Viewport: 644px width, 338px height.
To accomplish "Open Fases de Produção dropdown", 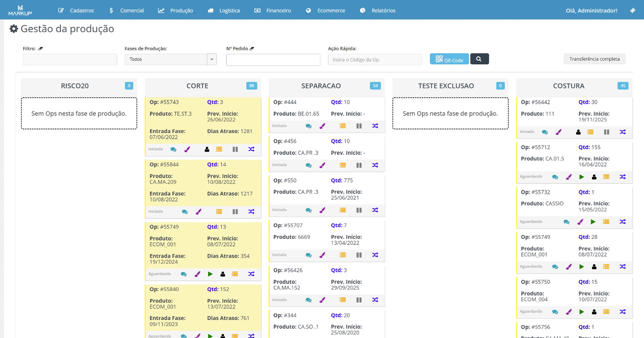I will (171, 59).
